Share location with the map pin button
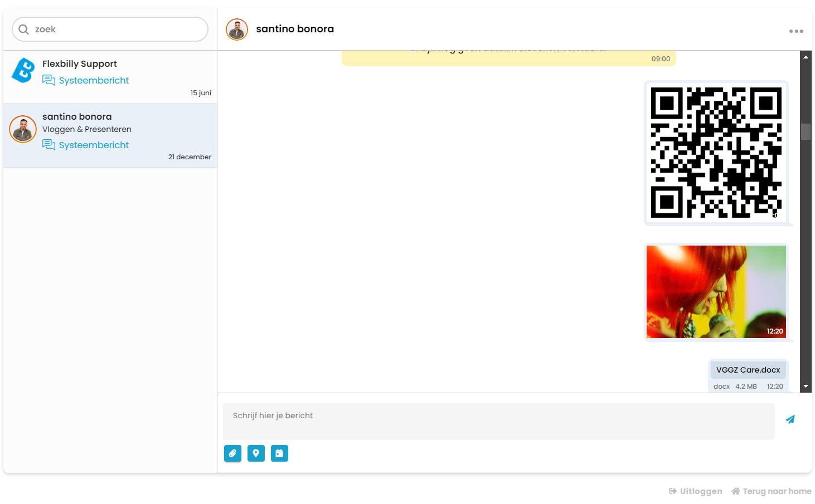 256,453
